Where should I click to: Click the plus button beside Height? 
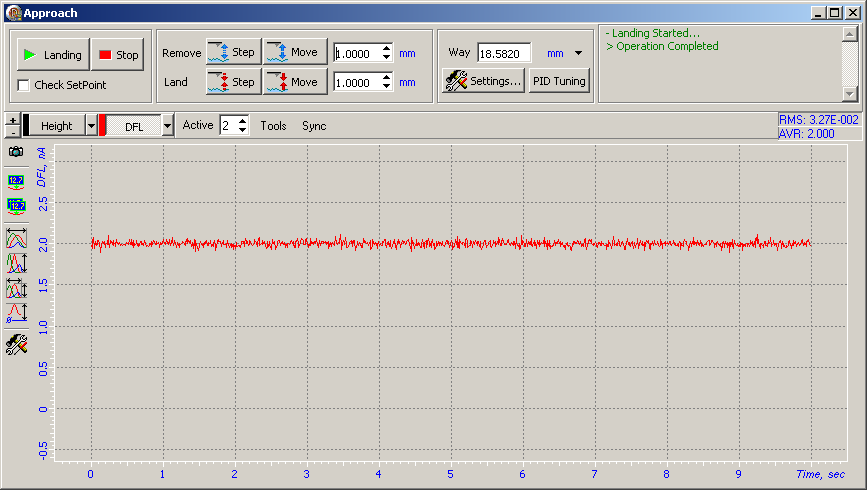13,120
